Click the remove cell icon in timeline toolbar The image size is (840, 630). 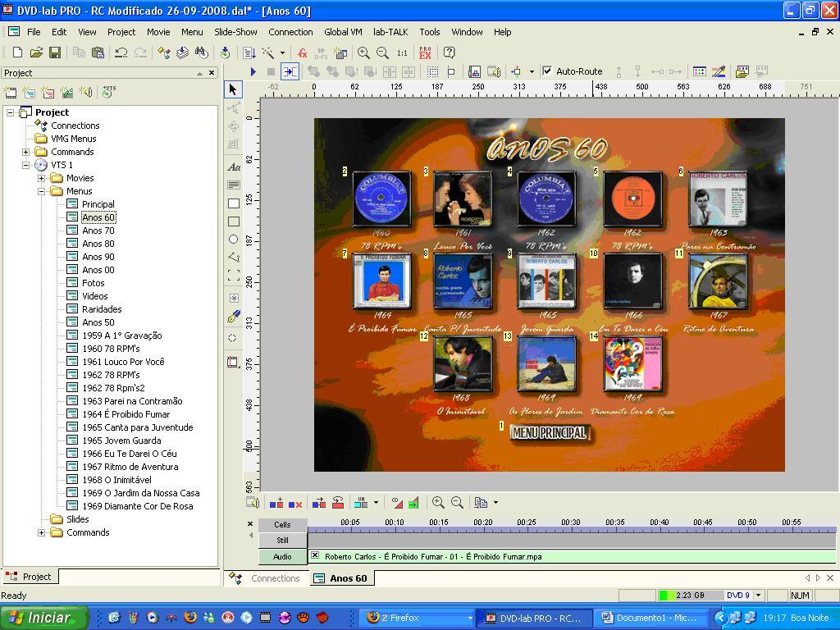pos(295,503)
